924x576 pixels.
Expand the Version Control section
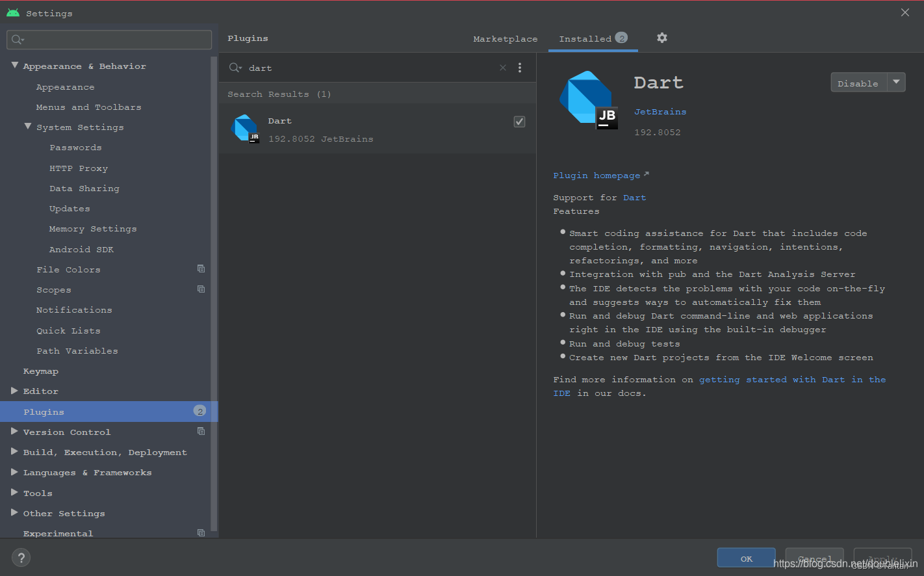click(x=14, y=431)
